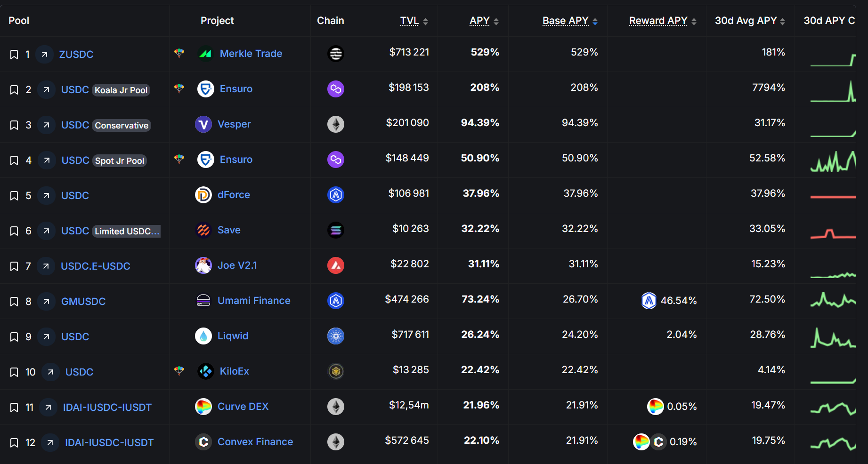Click the Merkle Trade project logo
This screenshot has width=868, height=464.
(x=205, y=54)
